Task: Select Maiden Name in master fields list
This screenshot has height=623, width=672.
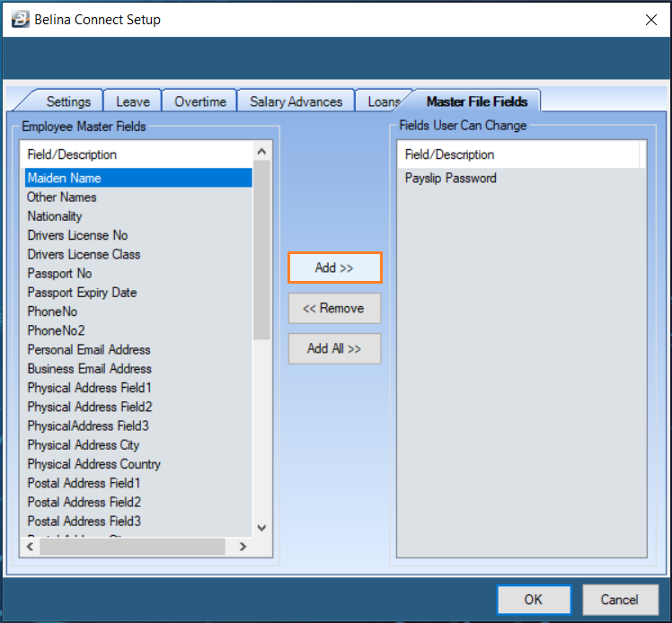Action: pos(138,178)
